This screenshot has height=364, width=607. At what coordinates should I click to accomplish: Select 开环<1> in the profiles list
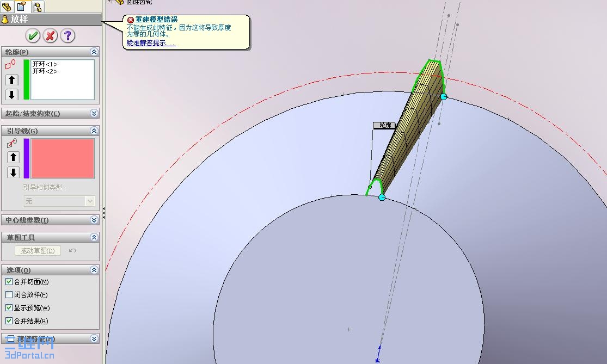coord(45,64)
